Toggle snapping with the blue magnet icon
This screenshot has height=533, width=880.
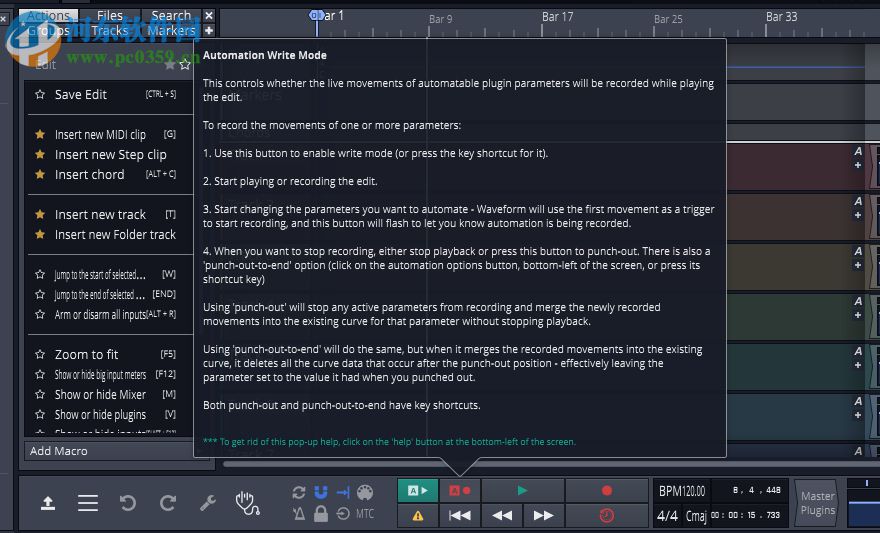(320, 493)
